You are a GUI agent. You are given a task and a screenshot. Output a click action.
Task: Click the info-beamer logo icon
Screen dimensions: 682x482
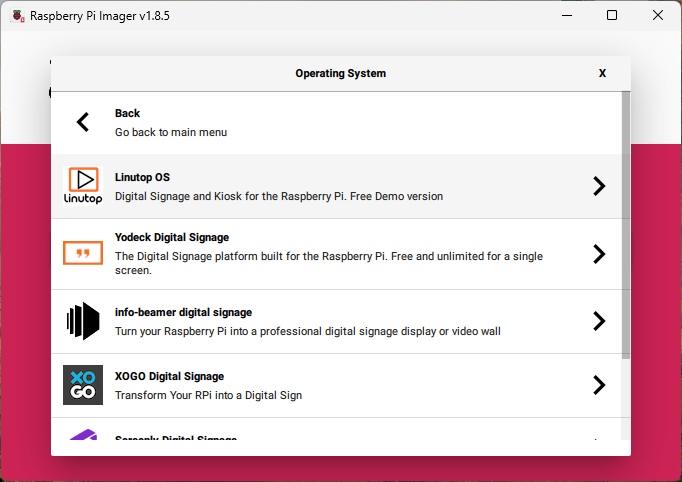point(83,321)
